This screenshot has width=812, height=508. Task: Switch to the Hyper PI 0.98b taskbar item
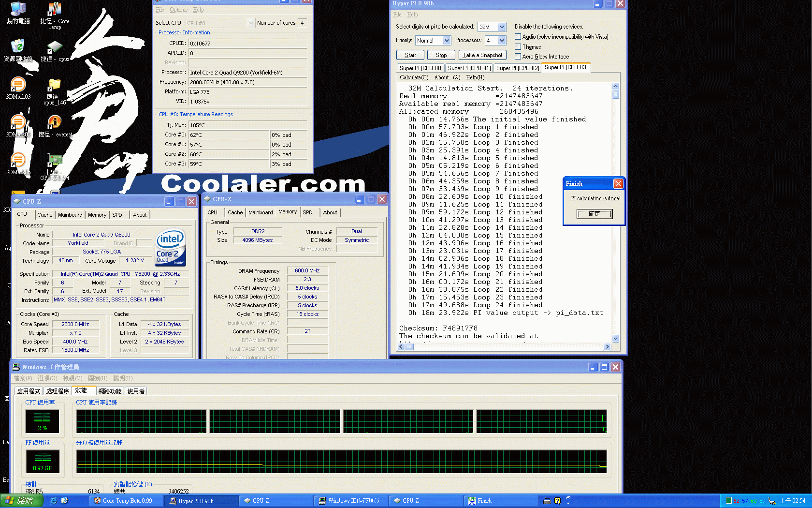(202, 501)
